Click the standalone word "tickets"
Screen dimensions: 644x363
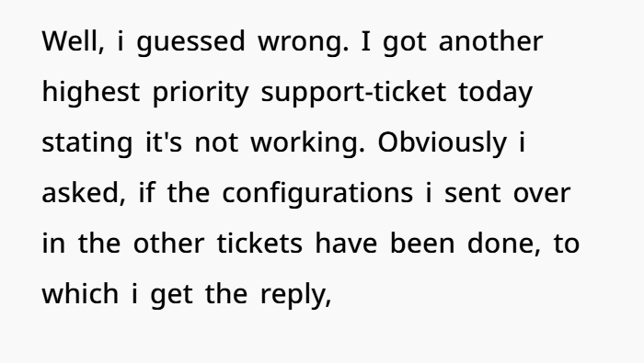(x=259, y=244)
